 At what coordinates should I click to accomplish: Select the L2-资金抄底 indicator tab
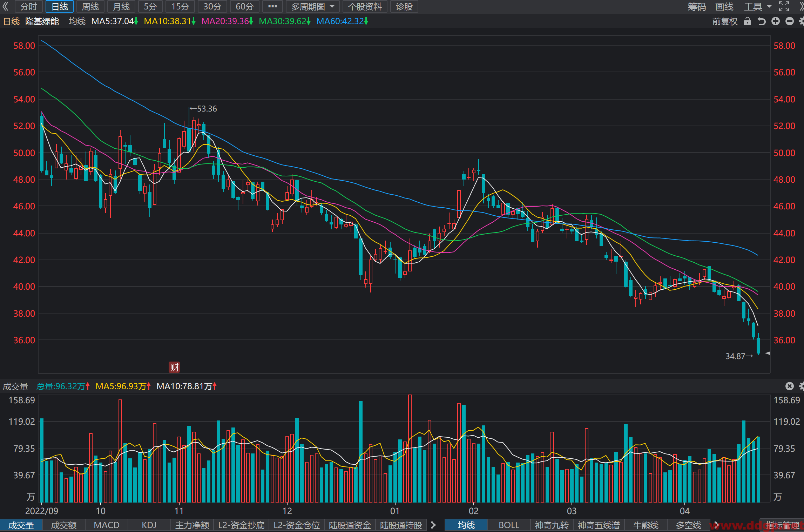pyautogui.click(x=241, y=525)
